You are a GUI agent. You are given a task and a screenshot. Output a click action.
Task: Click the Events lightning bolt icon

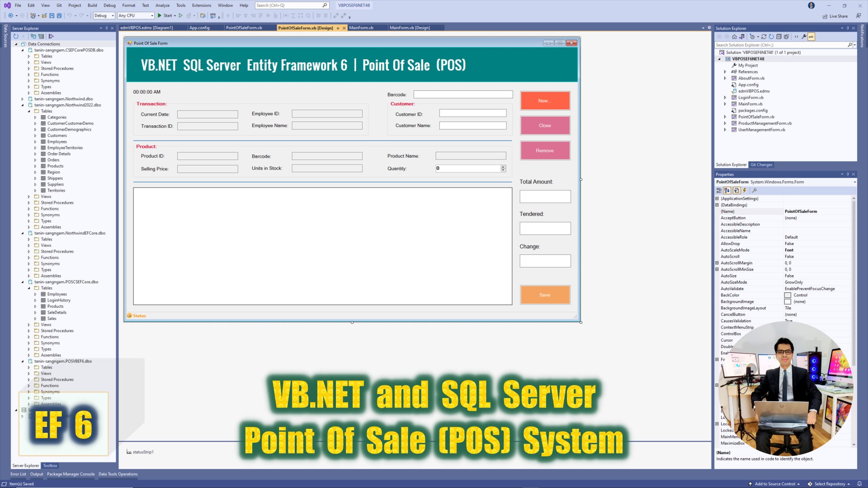[745, 191]
